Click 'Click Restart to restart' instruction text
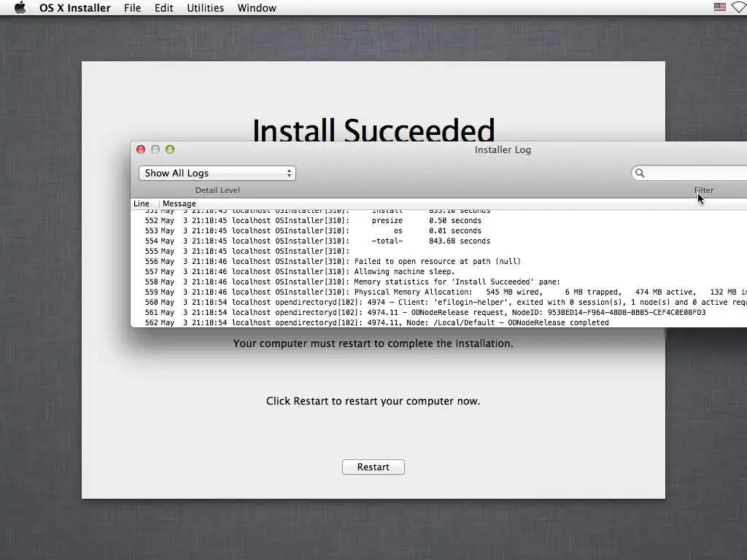The width and height of the screenshot is (747, 560). pyautogui.click(x=373, y=401)
